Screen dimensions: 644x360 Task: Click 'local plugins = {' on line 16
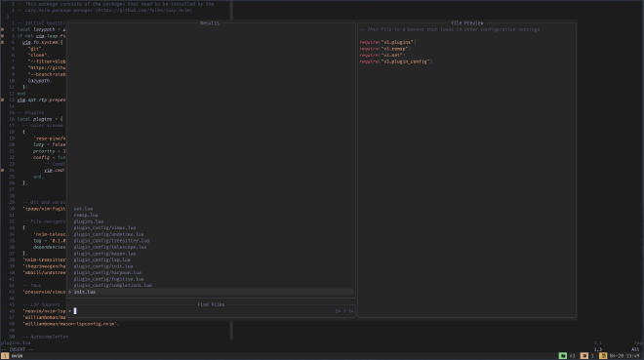pos(40,119)
